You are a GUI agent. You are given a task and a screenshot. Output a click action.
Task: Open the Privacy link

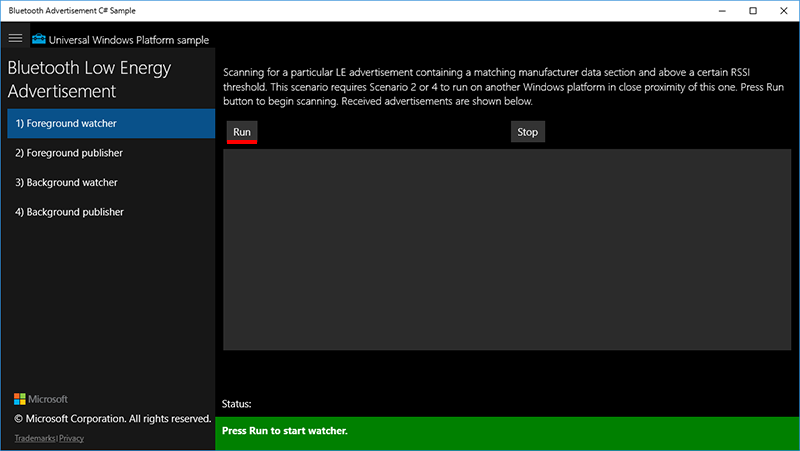71,438
